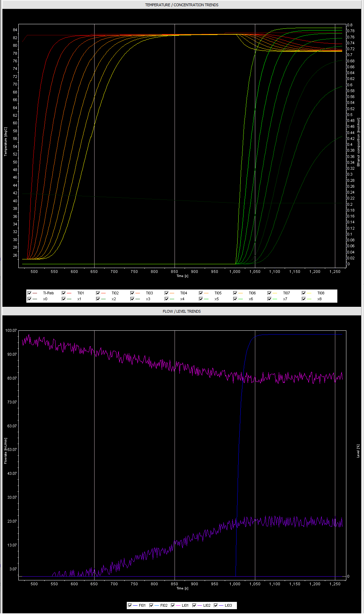Viewport: 364px width, 614px height.
Task: Toggle the LI03 level checkbox
Action: click(216, 605)
